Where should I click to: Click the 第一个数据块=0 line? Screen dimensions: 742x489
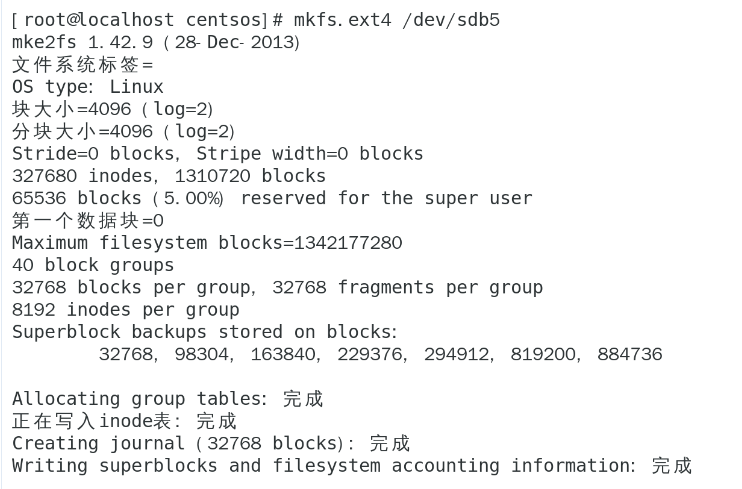click(87, 220)
